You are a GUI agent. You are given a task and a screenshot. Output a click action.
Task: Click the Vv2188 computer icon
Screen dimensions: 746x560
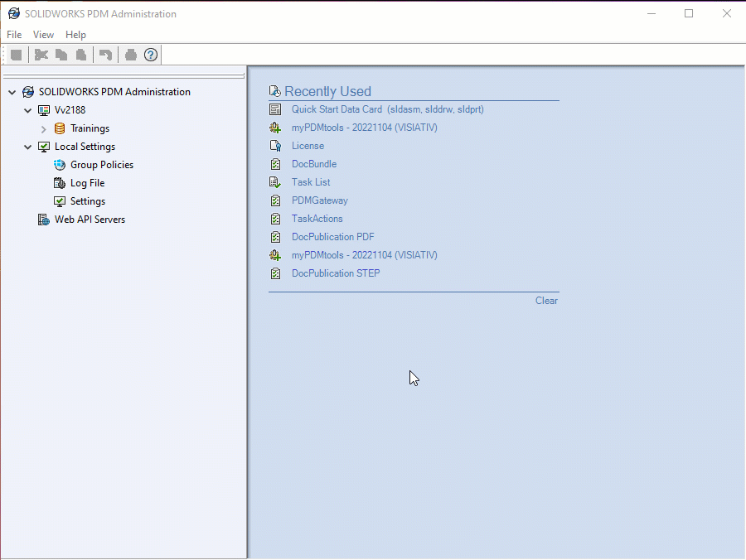[x=44, y=110]
